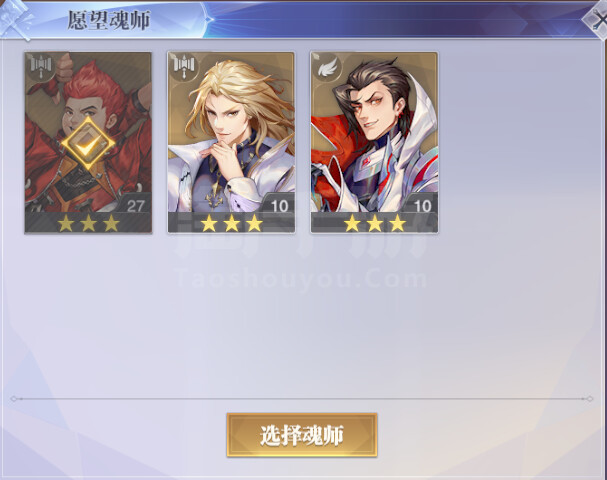The width and height of the screenshot is (607, 480).
Task: Select the dark-haired soul master in white armor
Action: (x=374, y=142)
